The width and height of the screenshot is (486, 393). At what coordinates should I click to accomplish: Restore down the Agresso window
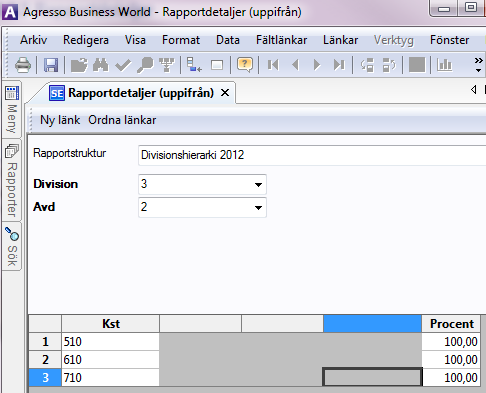470,8
